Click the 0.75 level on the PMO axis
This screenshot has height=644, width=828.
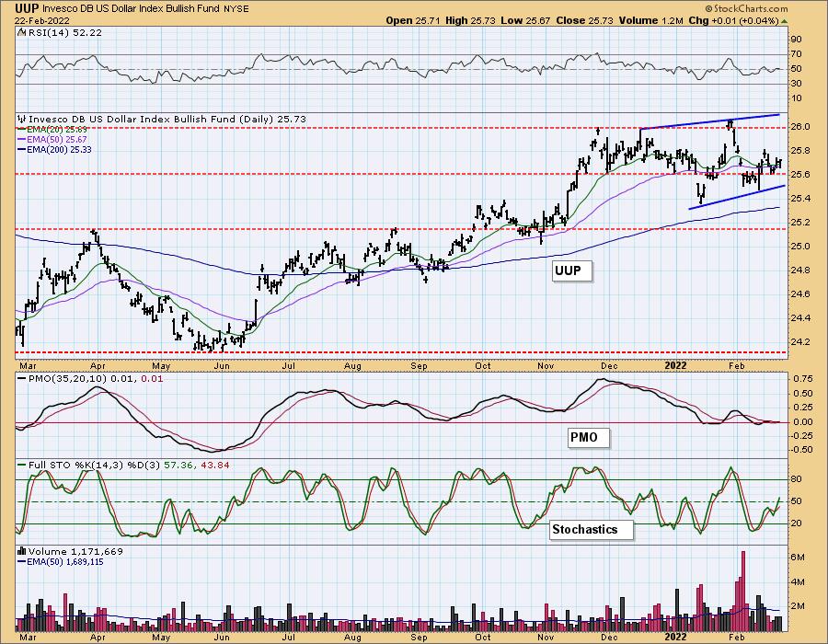coord(803,379)
